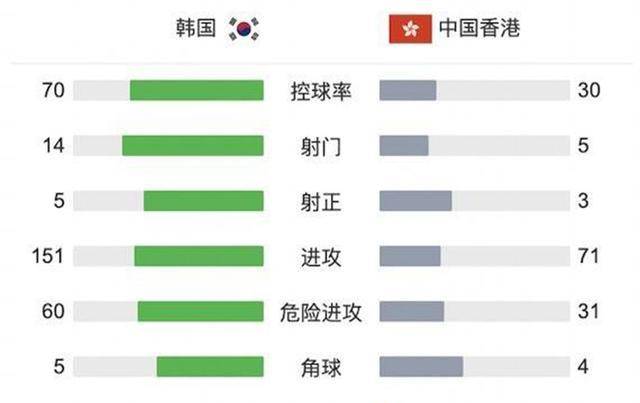Click the 控球率 stat label

321,91
